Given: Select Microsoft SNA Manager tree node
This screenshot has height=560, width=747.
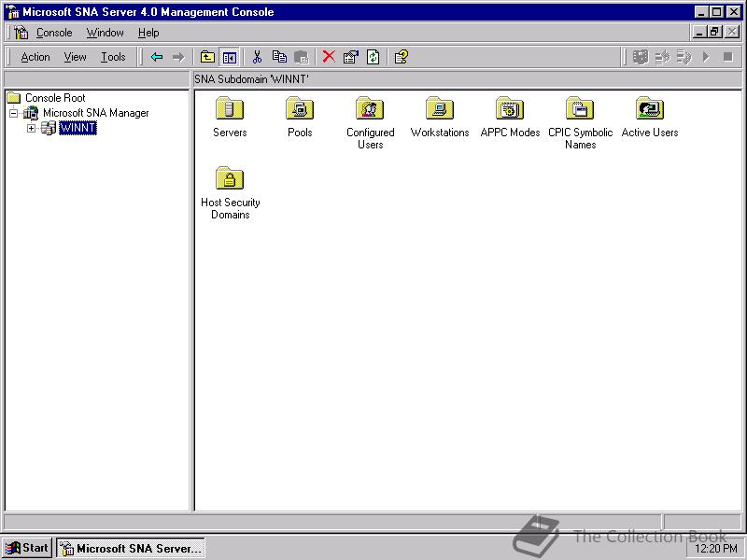Looking at the screenshot, I should (x=96, y=113).
